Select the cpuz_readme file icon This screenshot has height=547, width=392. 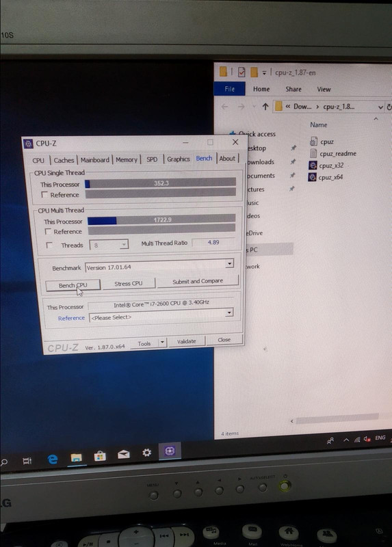point(313,153)
